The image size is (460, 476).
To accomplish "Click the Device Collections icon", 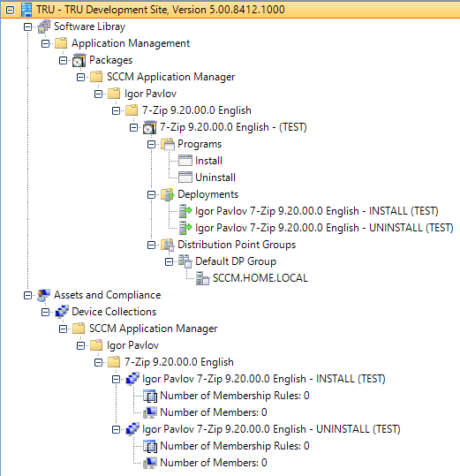I will (62, 312).
